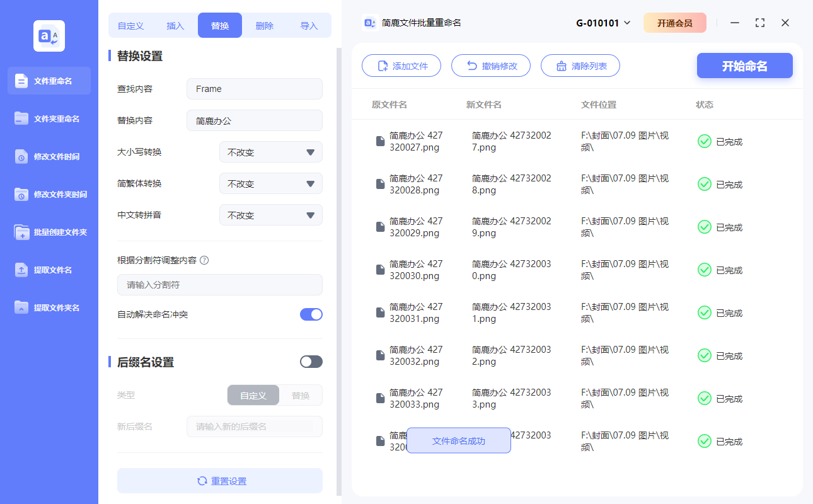
Task: Click the 新后缀名 input field
Action: click(255, 427)
